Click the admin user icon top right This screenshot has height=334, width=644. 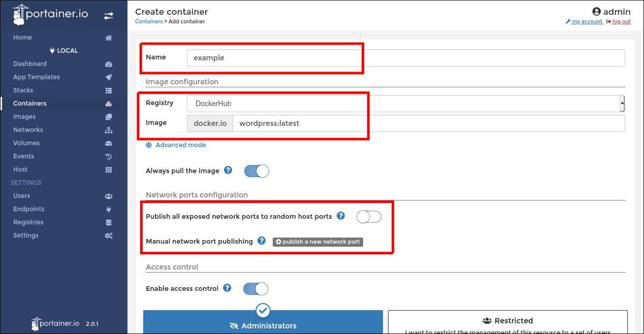(597, 11)
